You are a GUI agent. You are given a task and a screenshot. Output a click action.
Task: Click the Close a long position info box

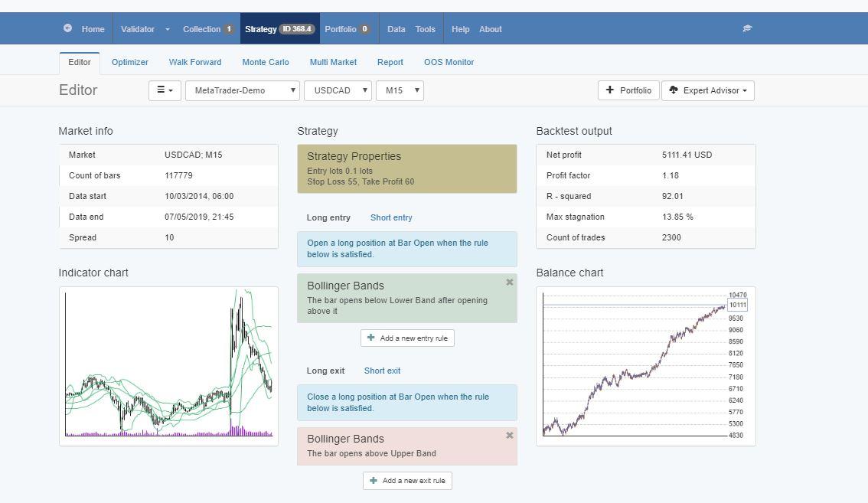(x=407, y=402)
